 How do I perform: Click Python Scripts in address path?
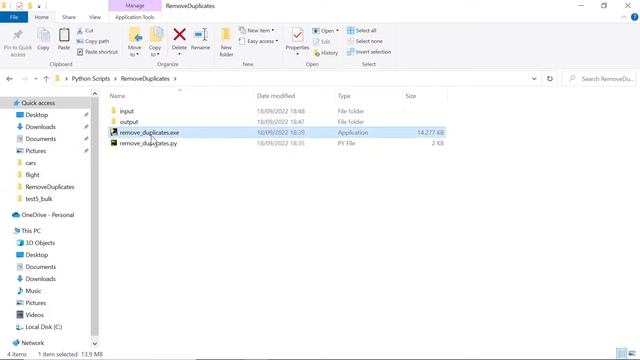click(x=91, y=79)
